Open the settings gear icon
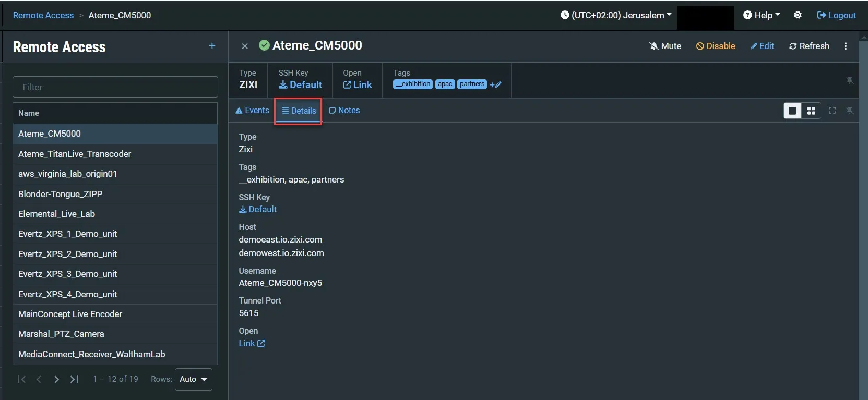 tap(798, 15)
